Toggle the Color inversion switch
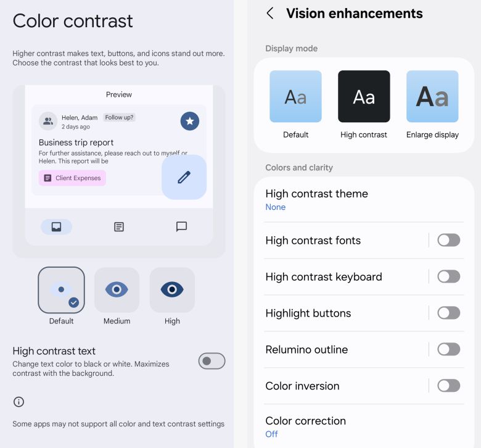481x448 pixels. (448, 386)
